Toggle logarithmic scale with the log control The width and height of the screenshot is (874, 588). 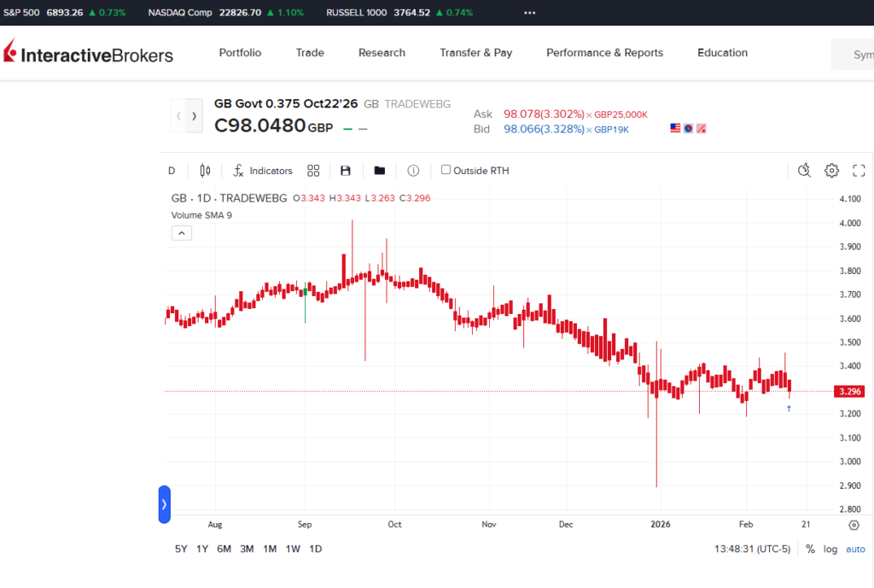829,549
